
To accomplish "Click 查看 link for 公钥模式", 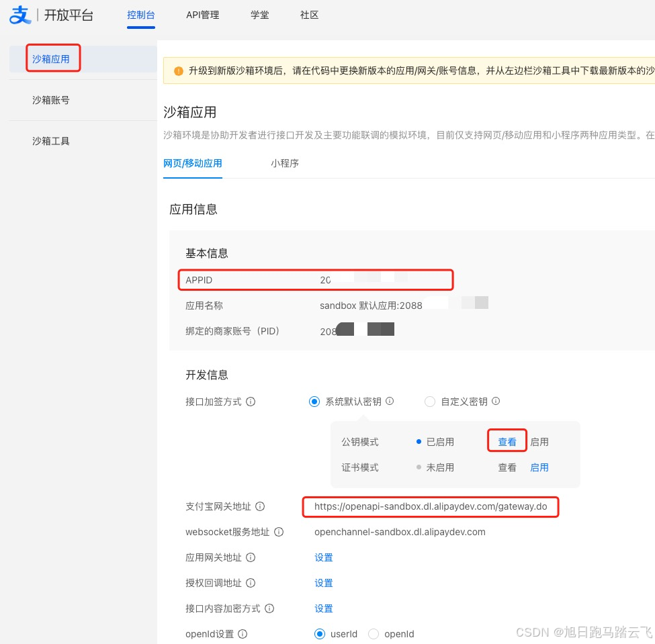I will point(507,442).
